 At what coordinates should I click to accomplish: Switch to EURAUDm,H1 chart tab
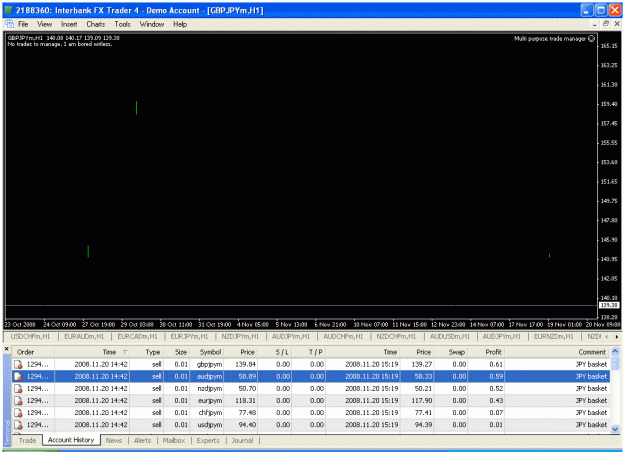(x=84, y=336)
